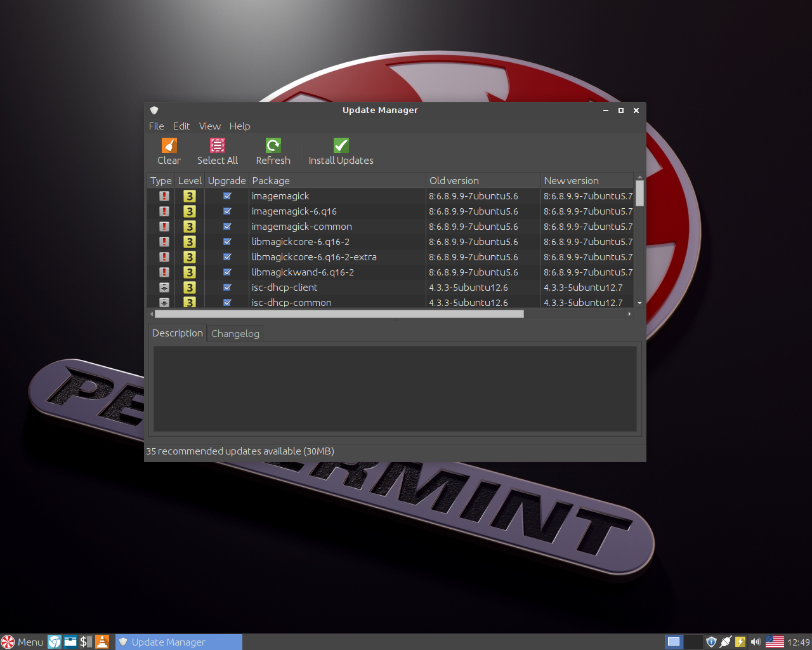Image resolution: width=812 pixels, height=650 pixels.
Task: Click the security type icon for imagemagick
Action: (164, 196)
